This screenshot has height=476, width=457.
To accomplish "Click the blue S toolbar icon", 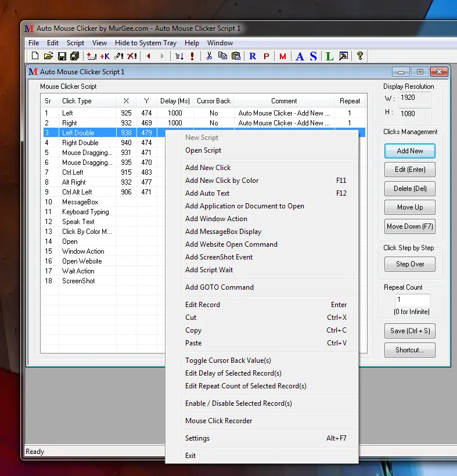I will 314,56.
